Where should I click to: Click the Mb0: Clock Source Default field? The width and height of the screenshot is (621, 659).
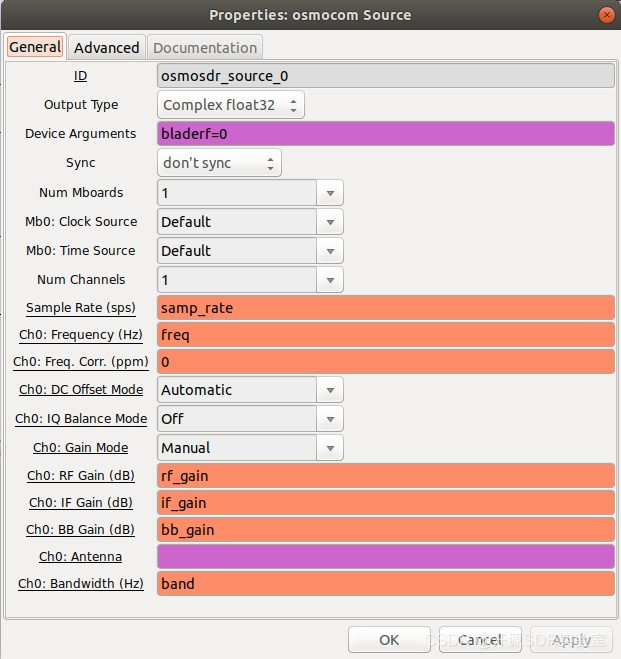tap(237, 222)
